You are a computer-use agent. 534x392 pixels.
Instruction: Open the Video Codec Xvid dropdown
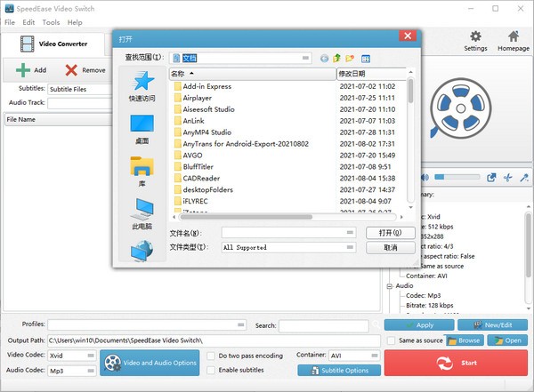click(x=91, y=356)
